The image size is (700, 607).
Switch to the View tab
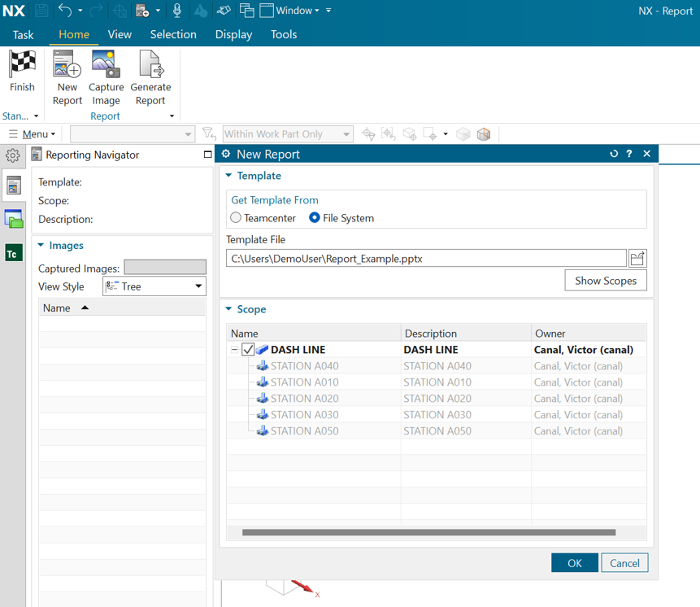coord(120,34)
